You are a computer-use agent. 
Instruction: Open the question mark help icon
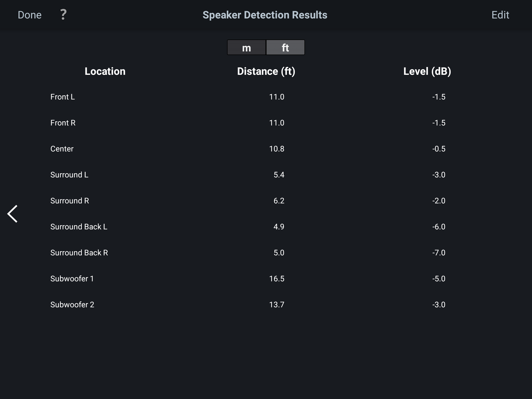63,15
